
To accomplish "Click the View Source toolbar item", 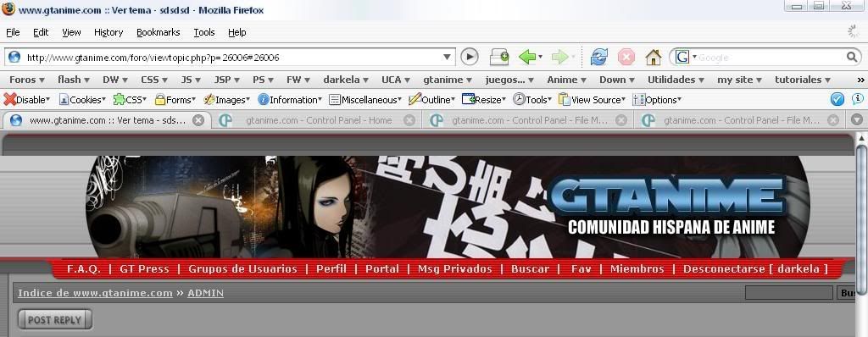I will (x=592, y=100).
